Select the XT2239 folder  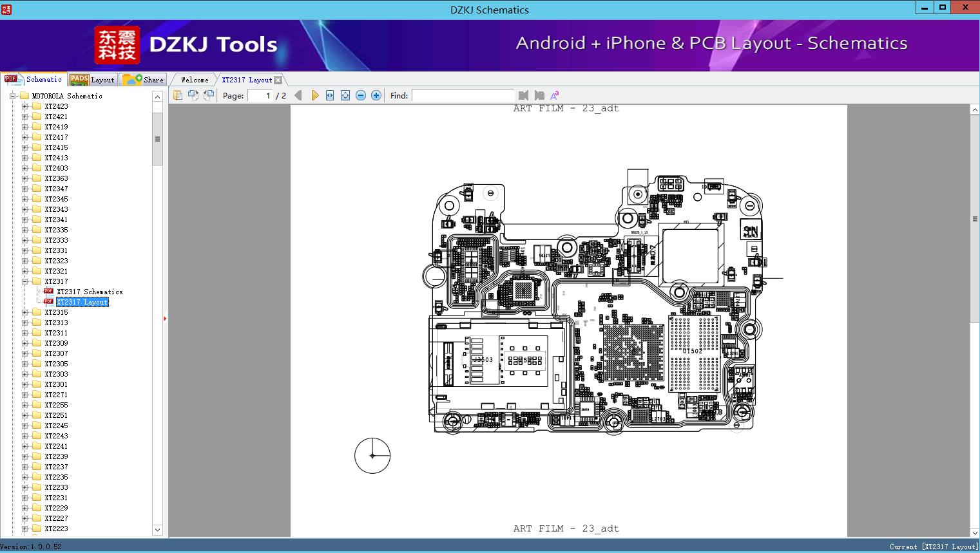pos(56,456)
